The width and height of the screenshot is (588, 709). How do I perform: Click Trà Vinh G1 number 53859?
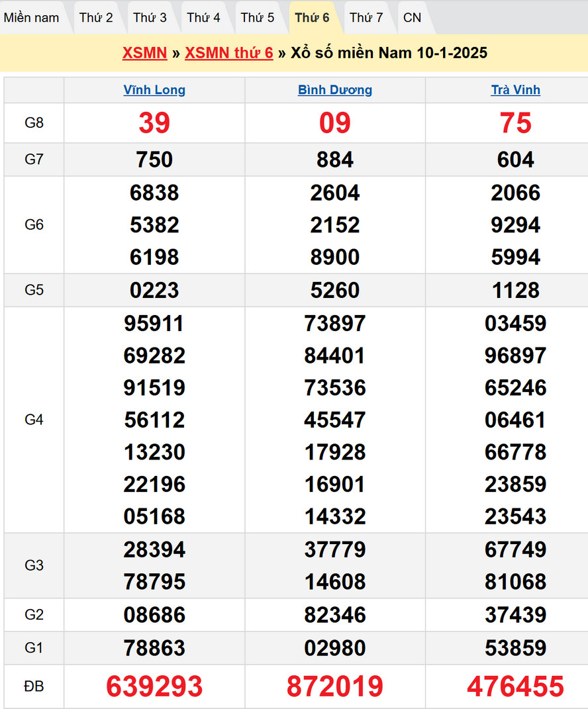pyautogui.click(x=515, y=647)
